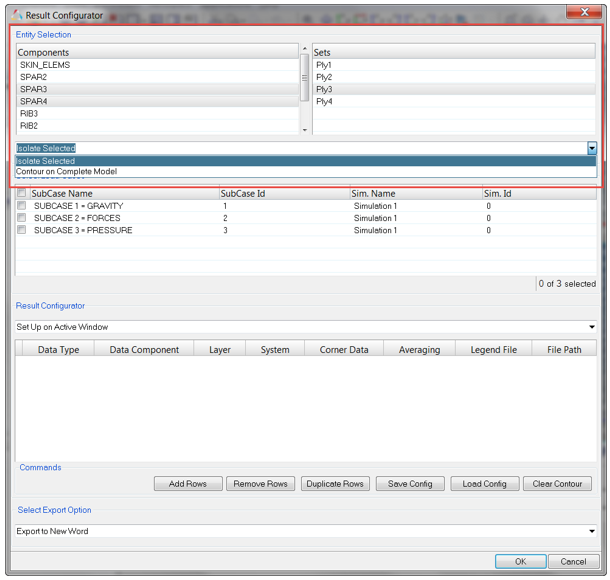Load a configuration with Load Config
The height and width of the screenshot is (580, 610).
(x=484, y=484)
